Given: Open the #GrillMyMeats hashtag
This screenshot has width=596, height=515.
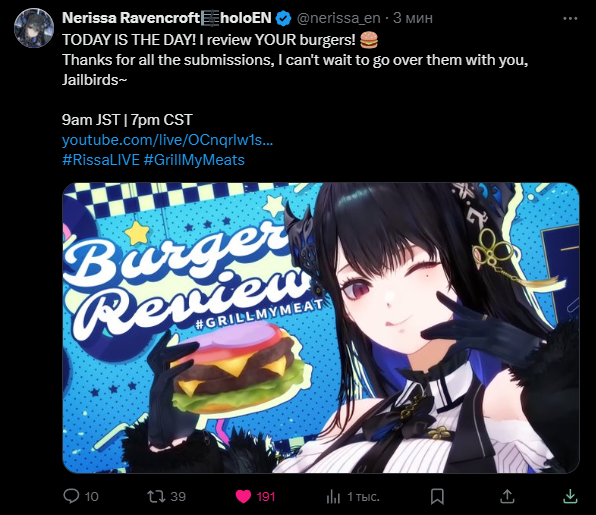Looking at the screenshot, I should (x=194, y=160).
